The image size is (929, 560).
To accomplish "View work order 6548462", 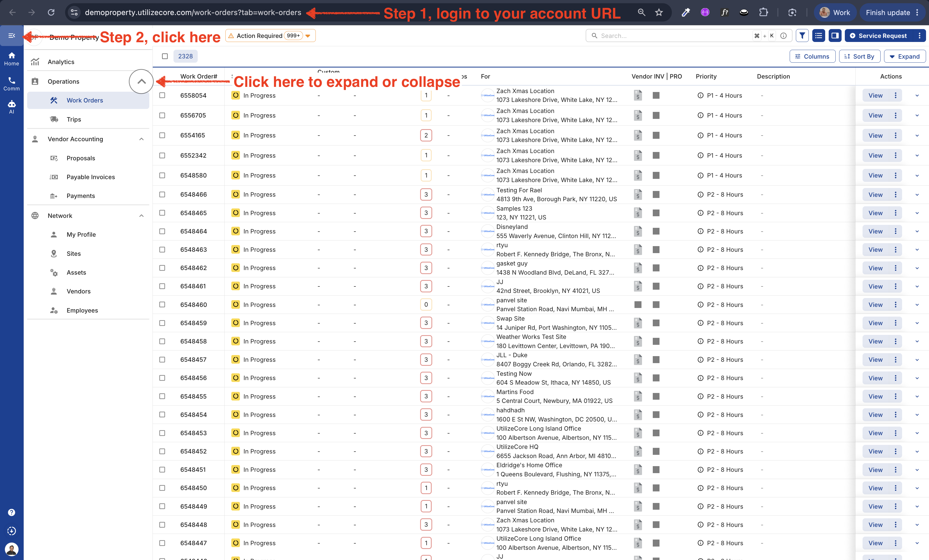I will (875, 268).
